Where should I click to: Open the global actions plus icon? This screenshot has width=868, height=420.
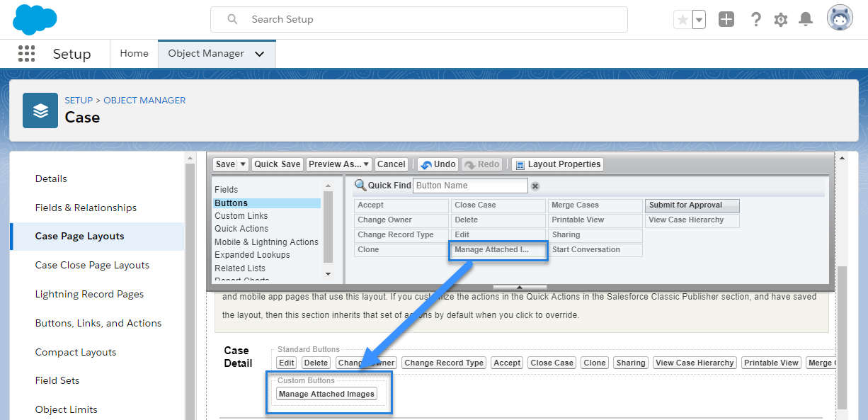pyautogui.click(x=726, y=19)
